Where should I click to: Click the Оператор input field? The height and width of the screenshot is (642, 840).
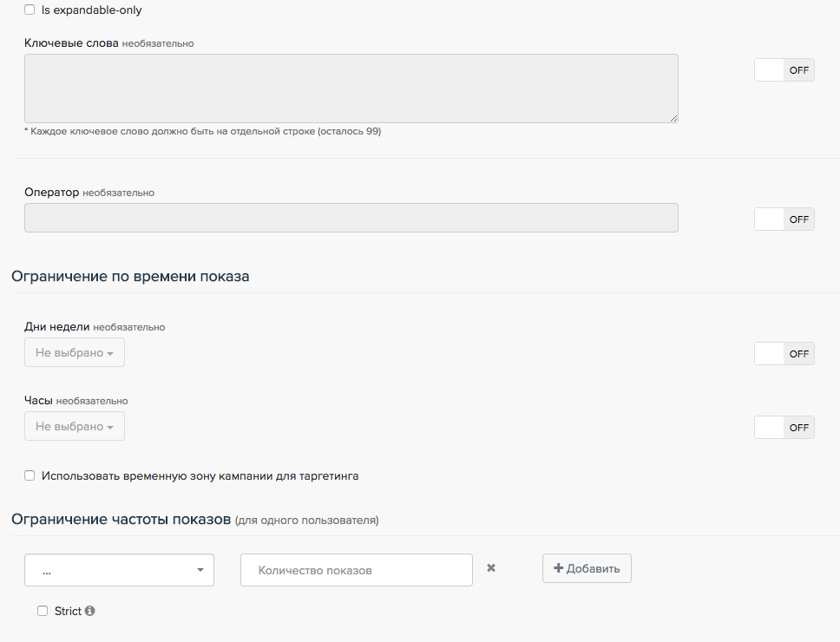351,218
